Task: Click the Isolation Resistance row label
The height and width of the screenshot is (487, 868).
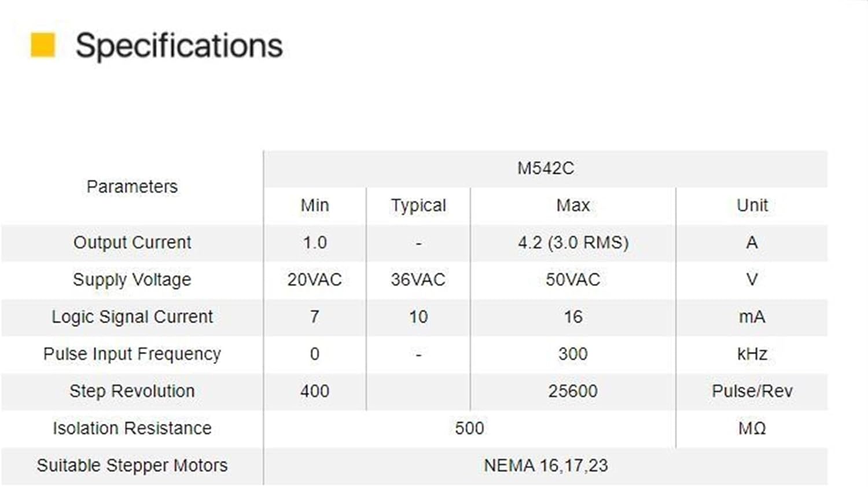Action: tap(132, 428)
